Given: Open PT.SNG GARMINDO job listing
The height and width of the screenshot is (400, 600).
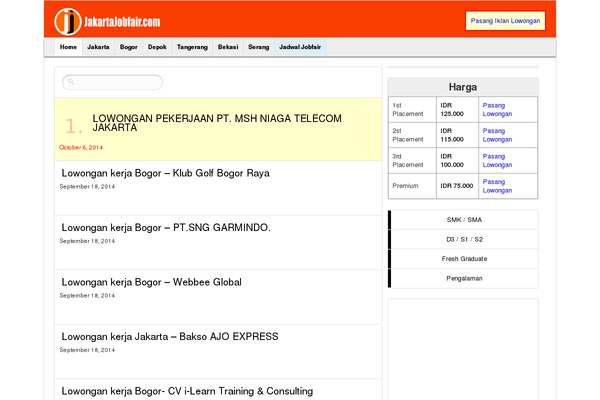Looking at the screenshot, I should click(166, 227).
